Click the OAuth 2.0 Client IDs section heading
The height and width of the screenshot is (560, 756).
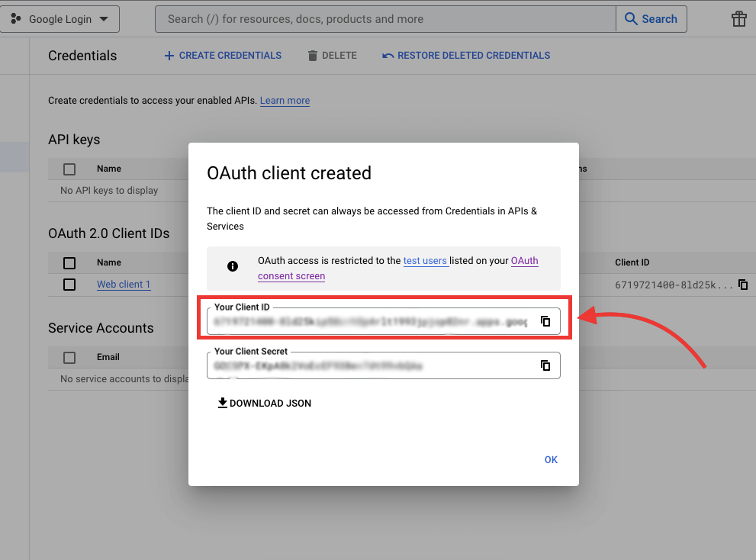108,233
